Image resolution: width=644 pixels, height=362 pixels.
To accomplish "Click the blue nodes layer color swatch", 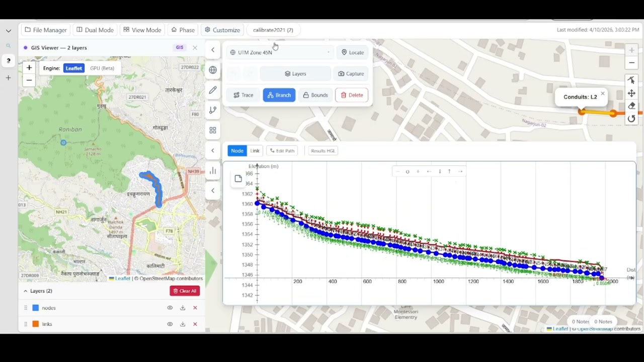I will (36, 308).
